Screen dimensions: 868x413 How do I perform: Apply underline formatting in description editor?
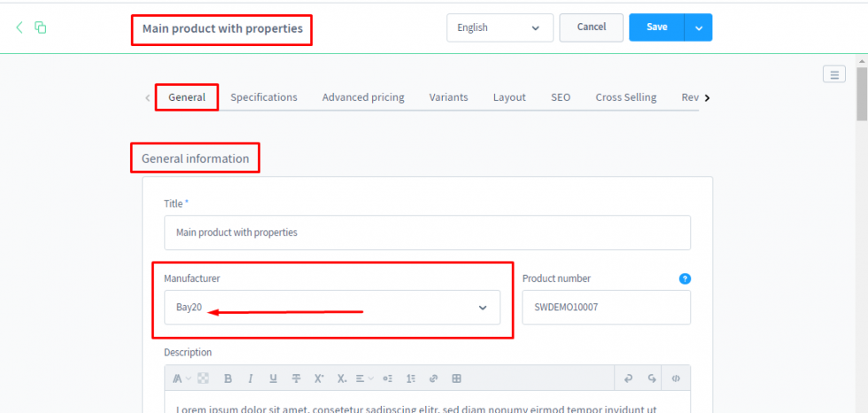point(272,378)
